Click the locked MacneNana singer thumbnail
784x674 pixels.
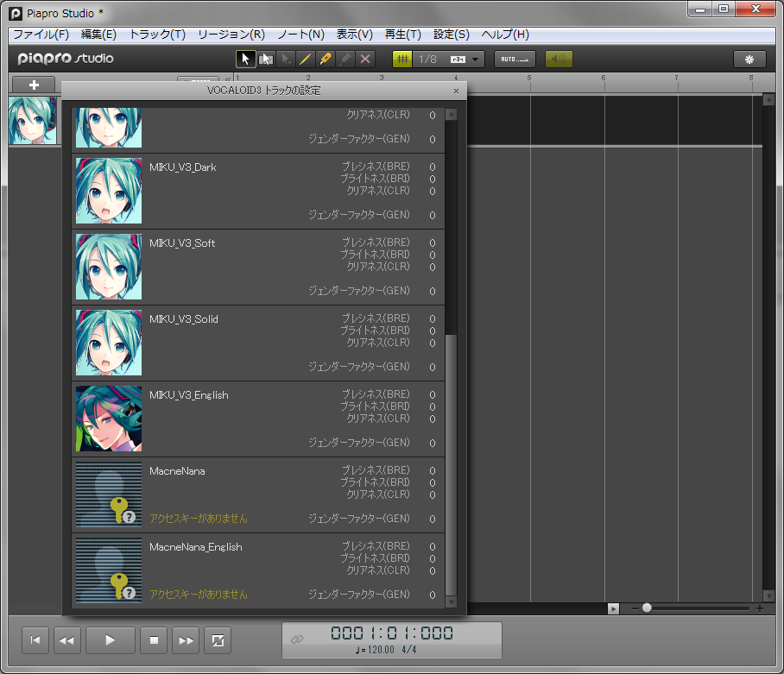pyautogui.click(x=109, y=494)
